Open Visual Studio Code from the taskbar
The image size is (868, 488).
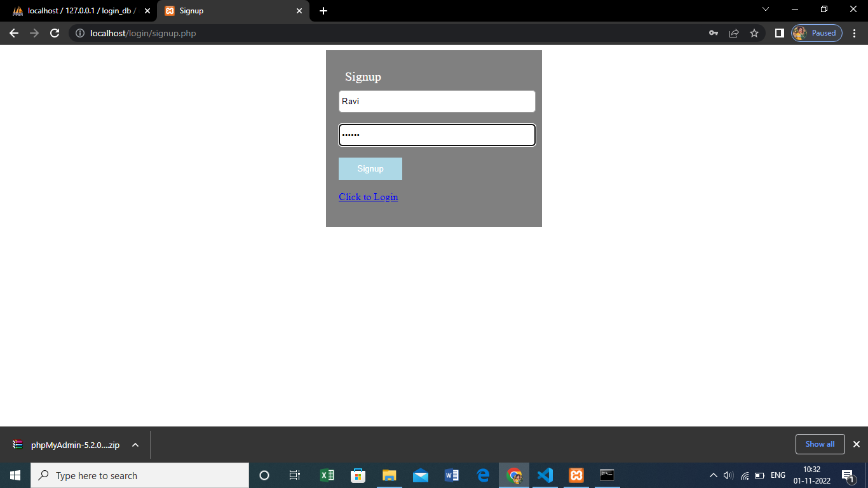pyautogui.click(x=545, y=475)
